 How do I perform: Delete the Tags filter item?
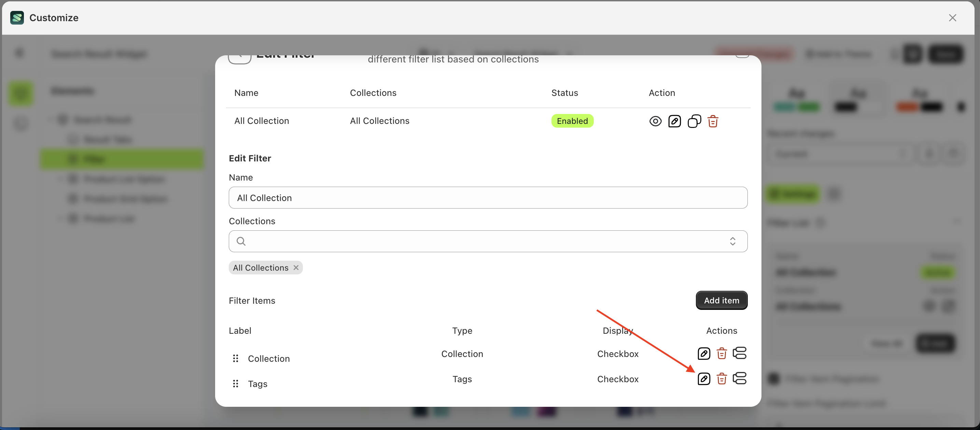722,378
